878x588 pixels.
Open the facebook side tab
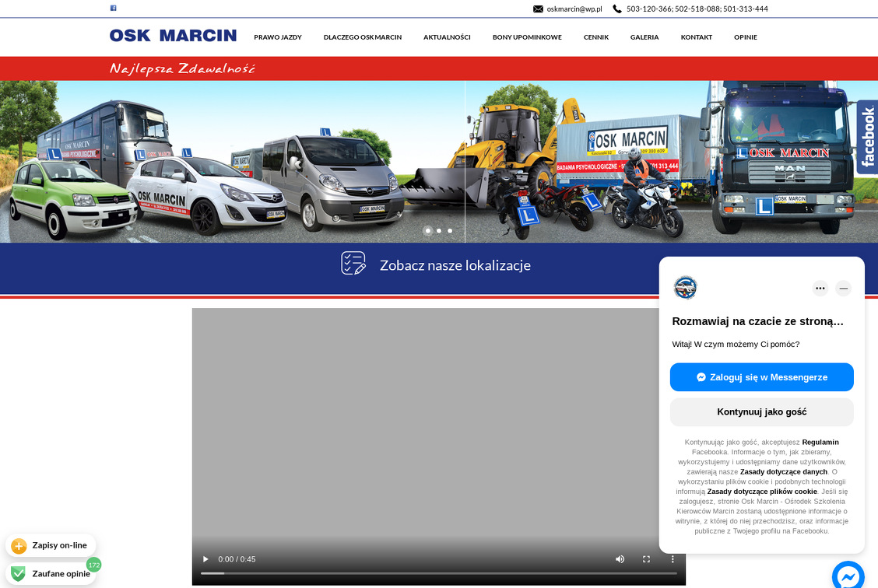click(867, 137)
